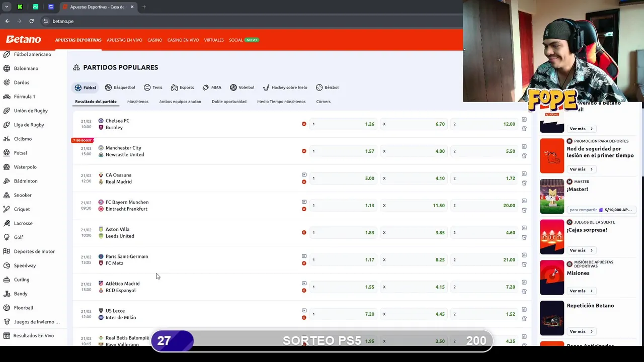This screenshot has height=362, width=644.
Task: Open the browser tab list dropdown arrow
Action: pyautogui.click(x=7, y=7)
